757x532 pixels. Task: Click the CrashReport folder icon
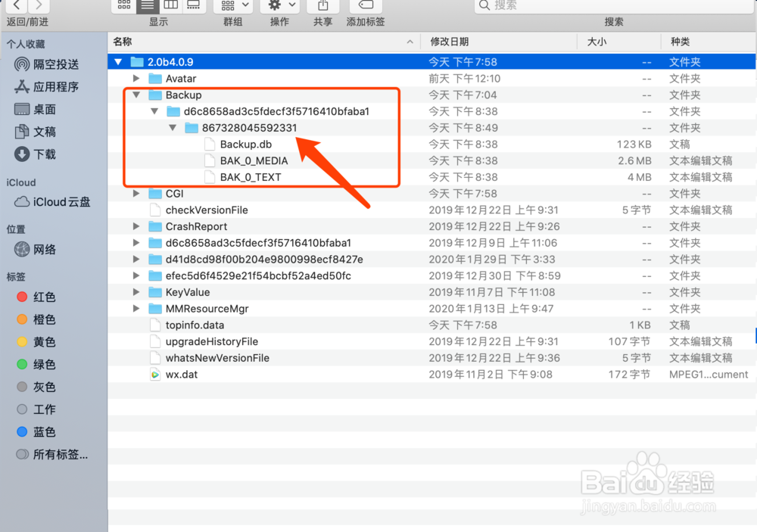(155, 226)
